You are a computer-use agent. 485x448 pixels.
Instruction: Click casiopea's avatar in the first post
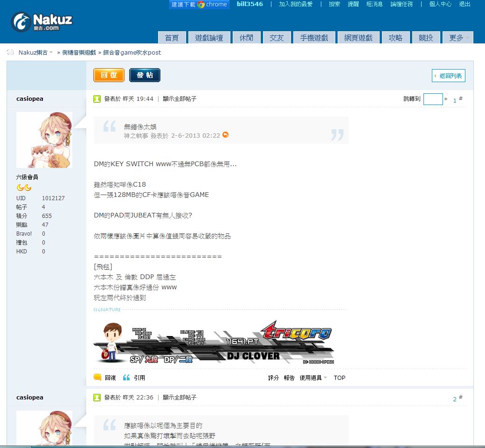tap(44, 140)
